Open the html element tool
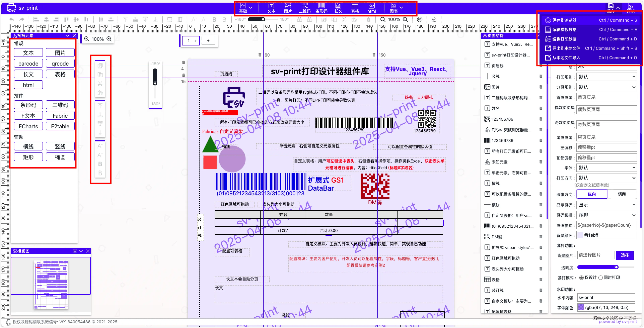The width and height of the screenshot is (644, 328). tap(372, 8)
